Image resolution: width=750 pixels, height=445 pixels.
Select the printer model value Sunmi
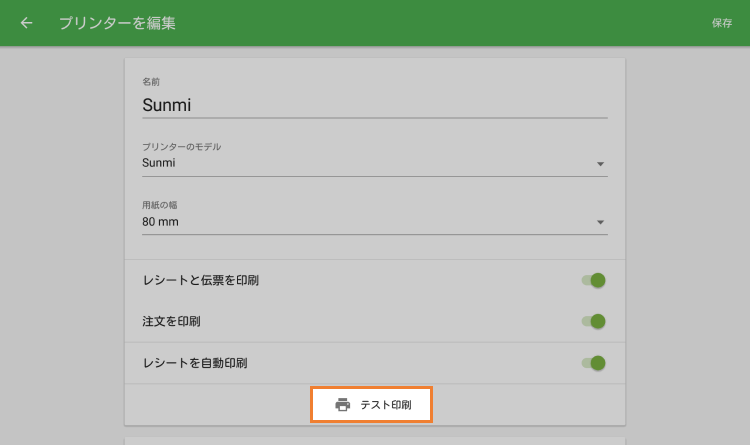click(x=160, y=163)
